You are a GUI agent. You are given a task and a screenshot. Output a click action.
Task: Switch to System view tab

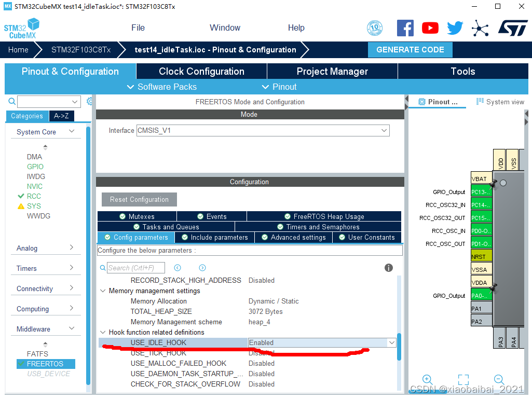[x=500, y=102]
